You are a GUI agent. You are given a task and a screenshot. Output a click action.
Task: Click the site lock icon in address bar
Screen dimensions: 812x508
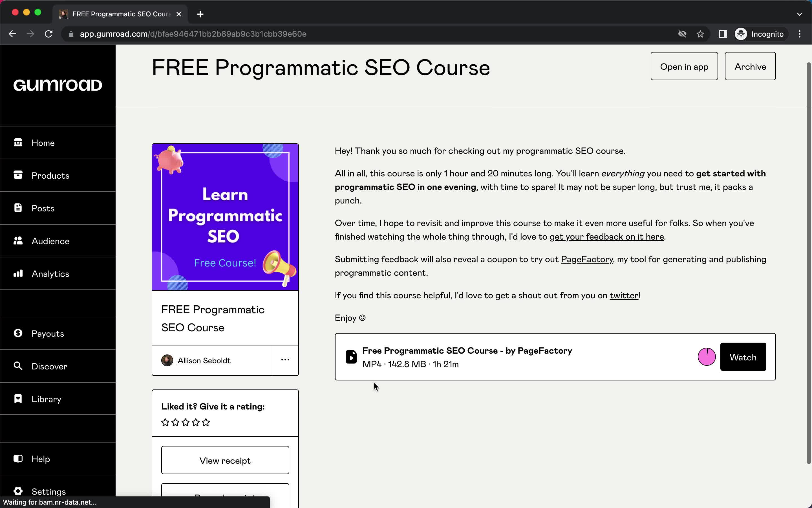[71, 34]
